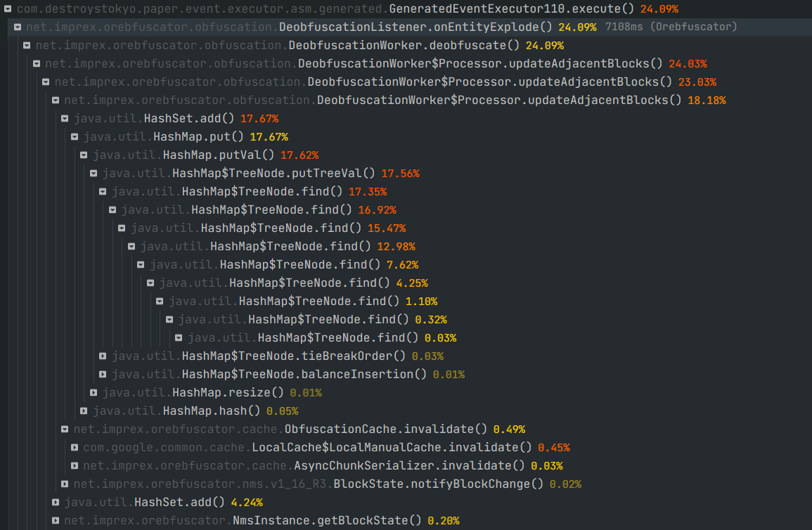Expand the BlockState.notifyBlockChange node
The image size is (812, 530).
tap(65, 484)
